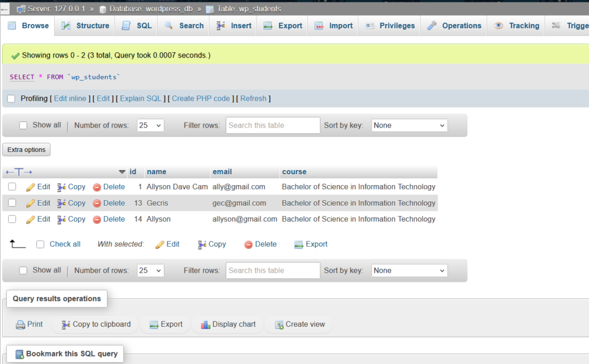Open the bottom Sort by key dropdown
The width and height of the screenshot is (589, 364).
pyautogui.click(x=409, y=270)
